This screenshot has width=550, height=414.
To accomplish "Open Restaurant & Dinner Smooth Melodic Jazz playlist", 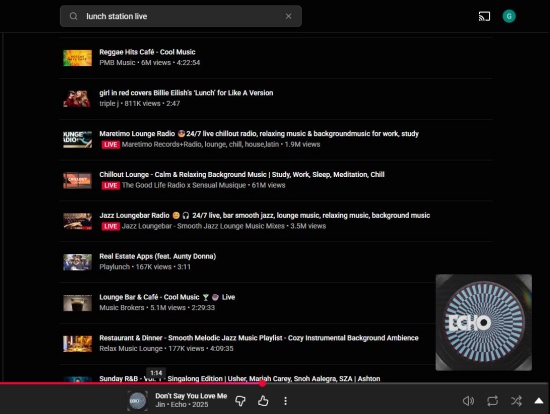I will [x=259, y=338].
